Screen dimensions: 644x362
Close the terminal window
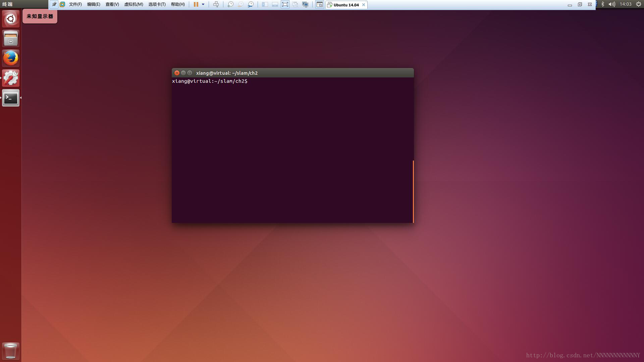click(x=177, y=73)
